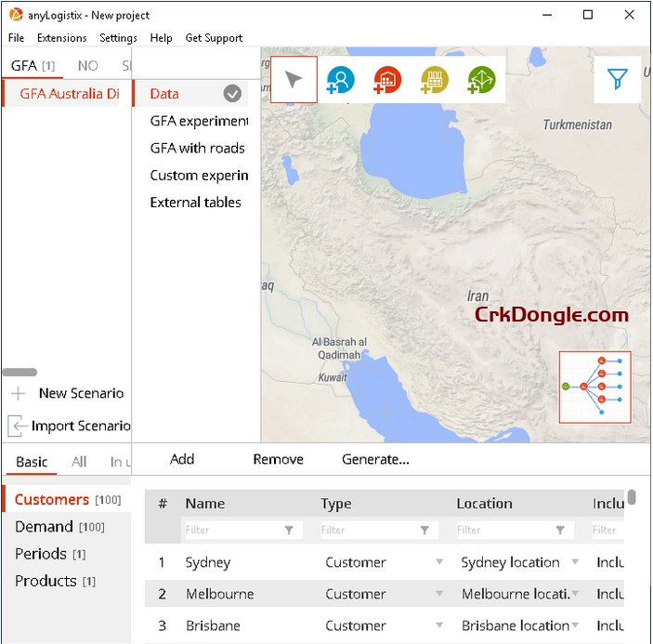This screenshot has height=644, width=653.
Task: Click the checkmark beside Data
Action: point(232,93)
